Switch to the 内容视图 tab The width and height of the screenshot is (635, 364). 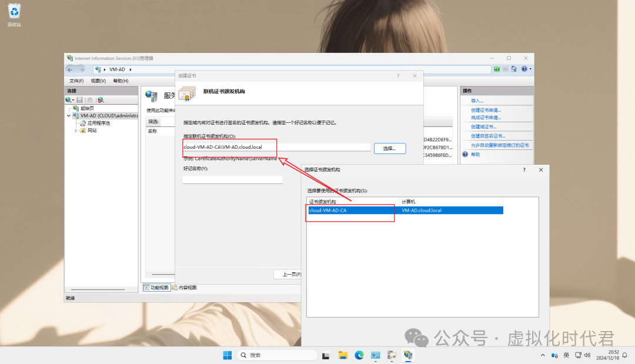(x=184, y=288)
